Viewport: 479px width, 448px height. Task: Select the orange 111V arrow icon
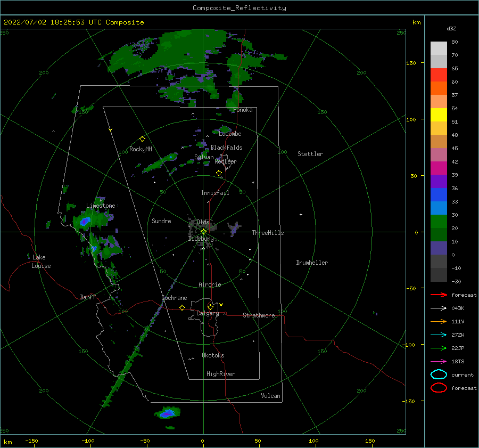coord(439,321)
